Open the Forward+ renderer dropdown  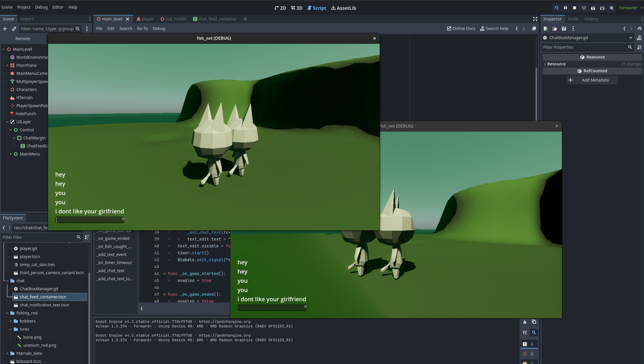click(630, 8)
